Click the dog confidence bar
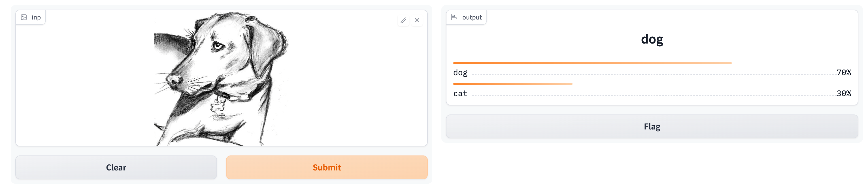The width and height of the screenshot is (868, 186). click(x=592, y=63)
